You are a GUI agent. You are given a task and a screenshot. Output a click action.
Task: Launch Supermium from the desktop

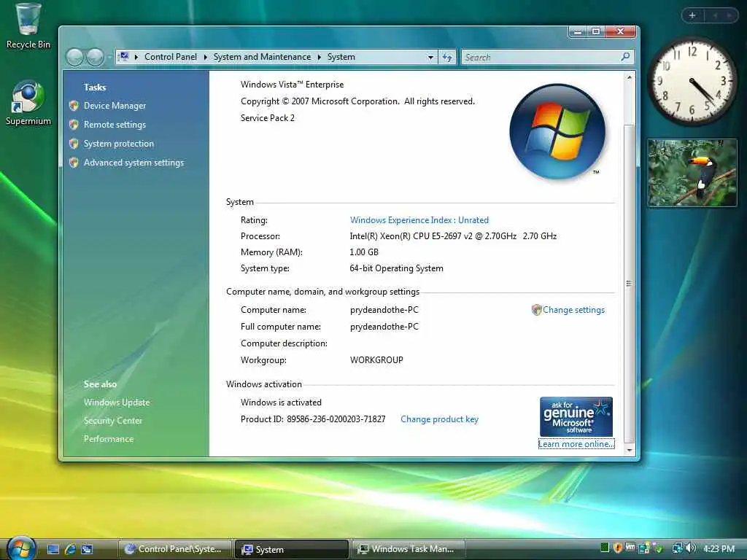point(28,102)
